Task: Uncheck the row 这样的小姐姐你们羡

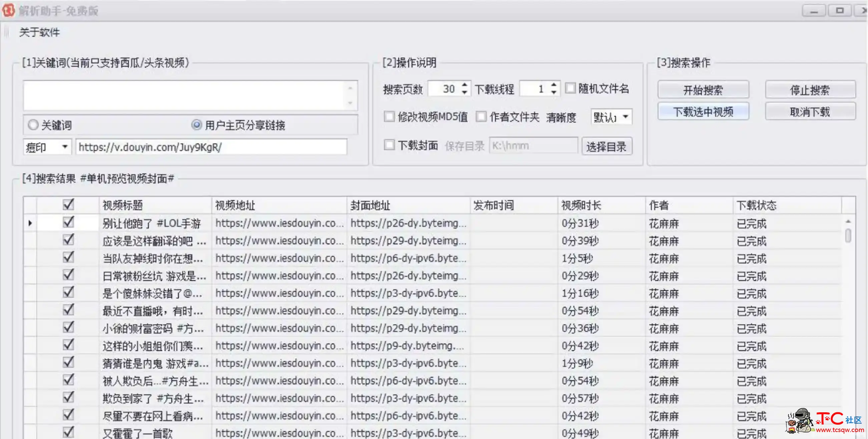Action: pos(68,345)
